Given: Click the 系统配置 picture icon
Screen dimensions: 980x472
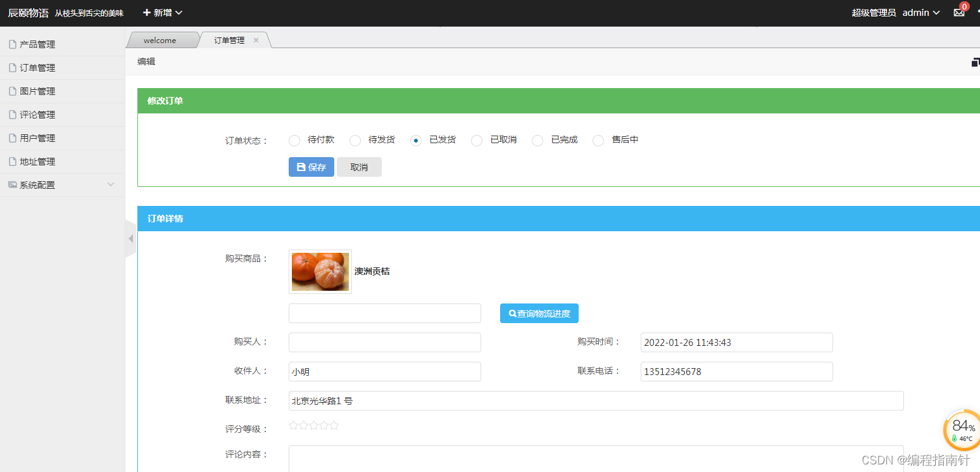Looking at the screenshot, I should 13,185.
